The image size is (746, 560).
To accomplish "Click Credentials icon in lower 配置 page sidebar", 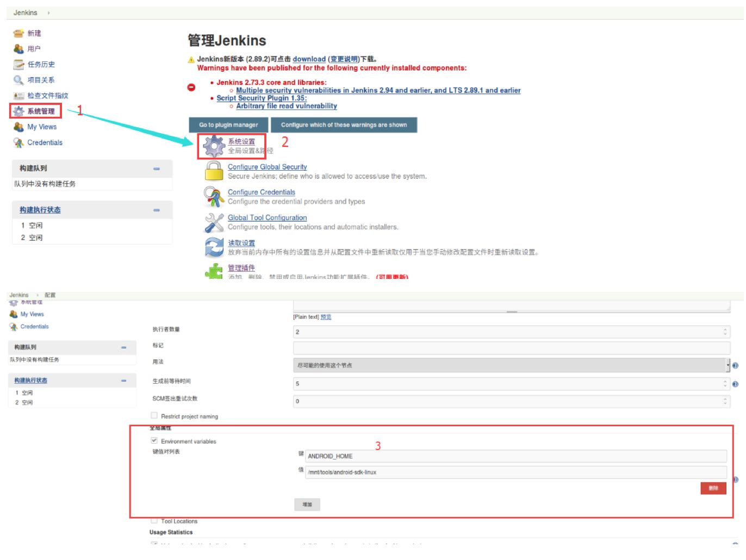I will pos(14,327).
